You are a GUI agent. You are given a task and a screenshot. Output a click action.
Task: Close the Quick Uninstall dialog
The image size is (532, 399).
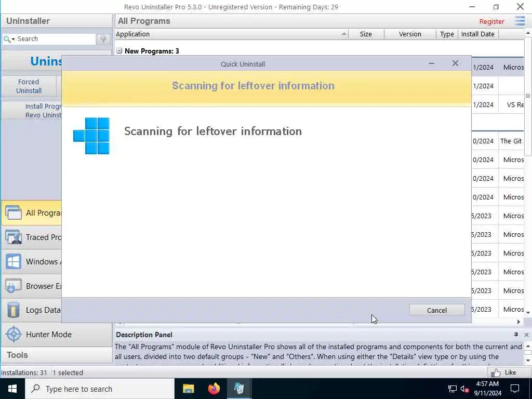coord(455,63)
